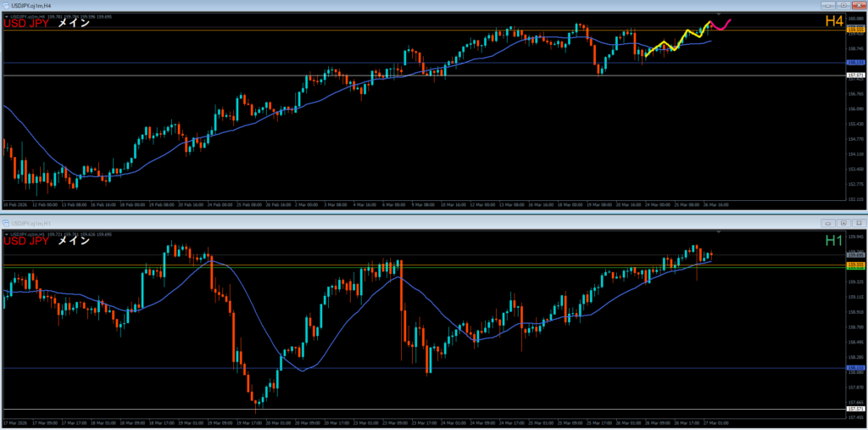The height and width of the screenshot is (430, 868).
Task: Click the メイン text label on H1 chart
Action: [x=74, y=241]
